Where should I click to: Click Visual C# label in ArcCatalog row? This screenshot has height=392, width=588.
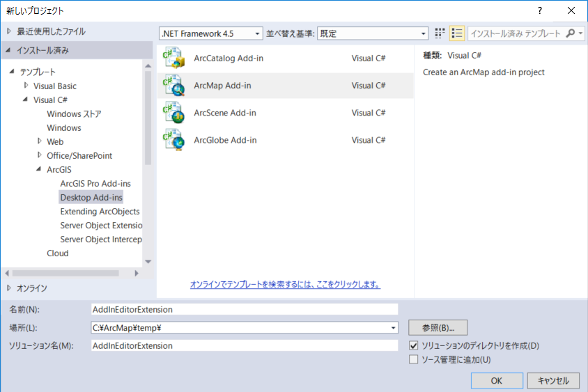[x=369, y=58]
